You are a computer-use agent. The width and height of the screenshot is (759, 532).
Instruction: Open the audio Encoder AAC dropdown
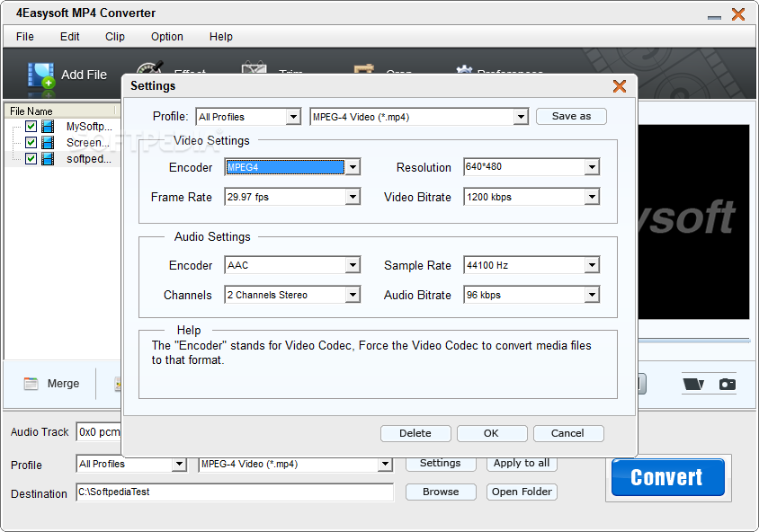click(353, 265)
